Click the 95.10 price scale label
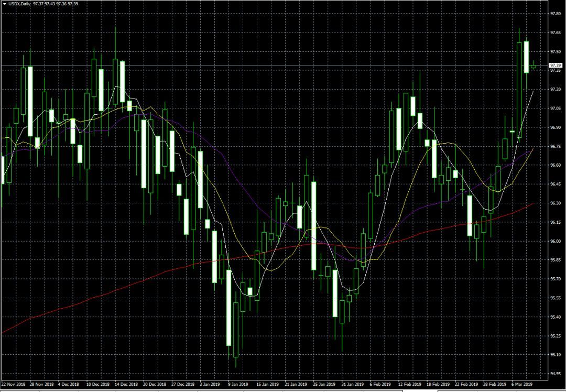This screenshot has width=566, height=392. click(x=555, y=355)
